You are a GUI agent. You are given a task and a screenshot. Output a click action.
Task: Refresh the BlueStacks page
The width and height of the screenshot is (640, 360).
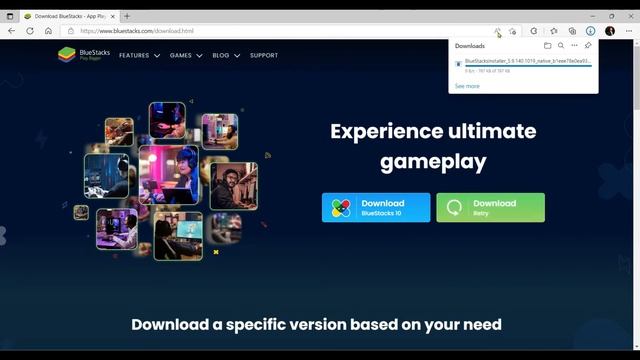coord(30,31)
